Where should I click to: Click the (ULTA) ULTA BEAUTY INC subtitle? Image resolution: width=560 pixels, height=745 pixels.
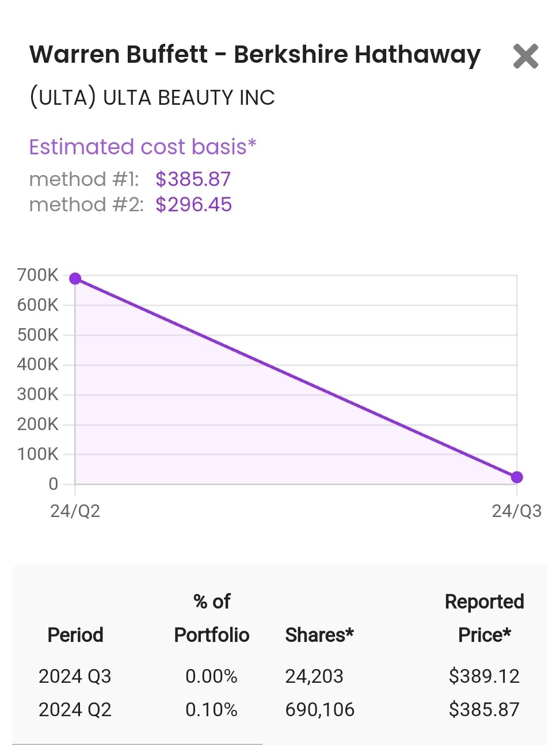click(x=152, y=98)
